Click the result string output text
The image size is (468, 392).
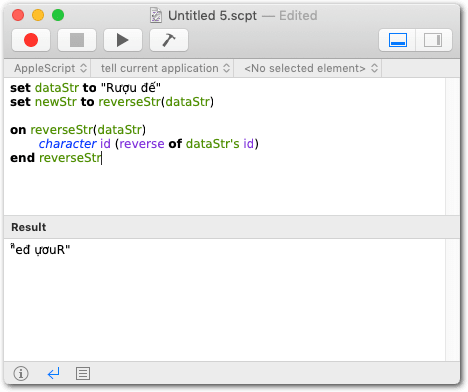point(40,249)
